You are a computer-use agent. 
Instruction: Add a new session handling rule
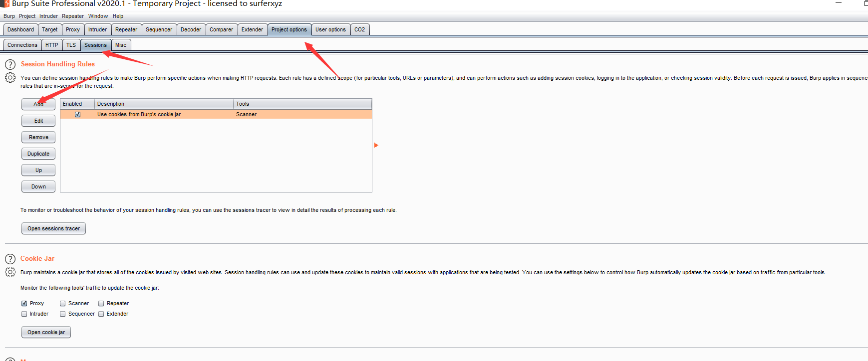[x=38, y=104]
